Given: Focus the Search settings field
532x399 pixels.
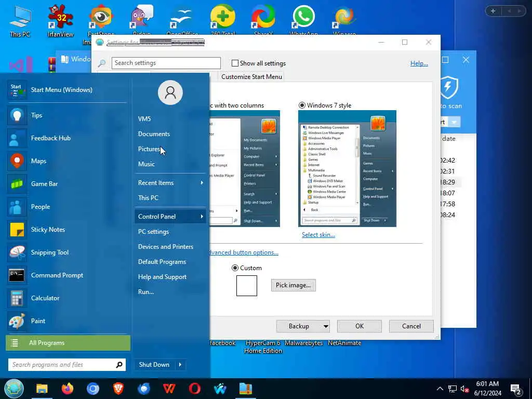Looking at the screenshot, I should click(166, 63).
